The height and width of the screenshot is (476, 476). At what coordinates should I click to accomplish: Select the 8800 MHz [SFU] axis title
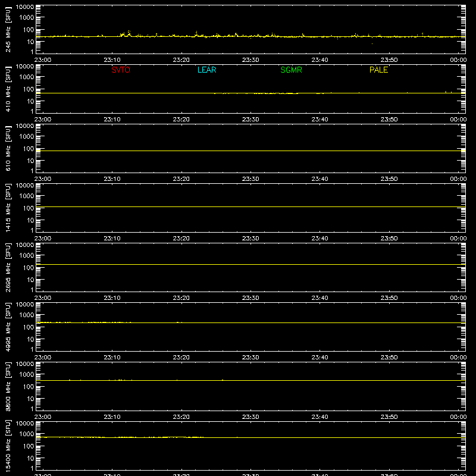click(x=8, y=386)
